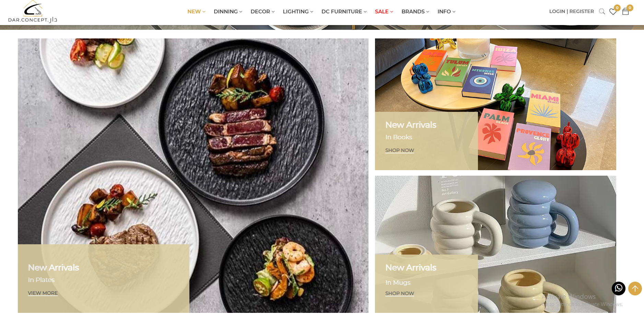Open the SALE menu item
Image resolution: width=644 pixels, height=317 pixels.
tap(384, 12)
